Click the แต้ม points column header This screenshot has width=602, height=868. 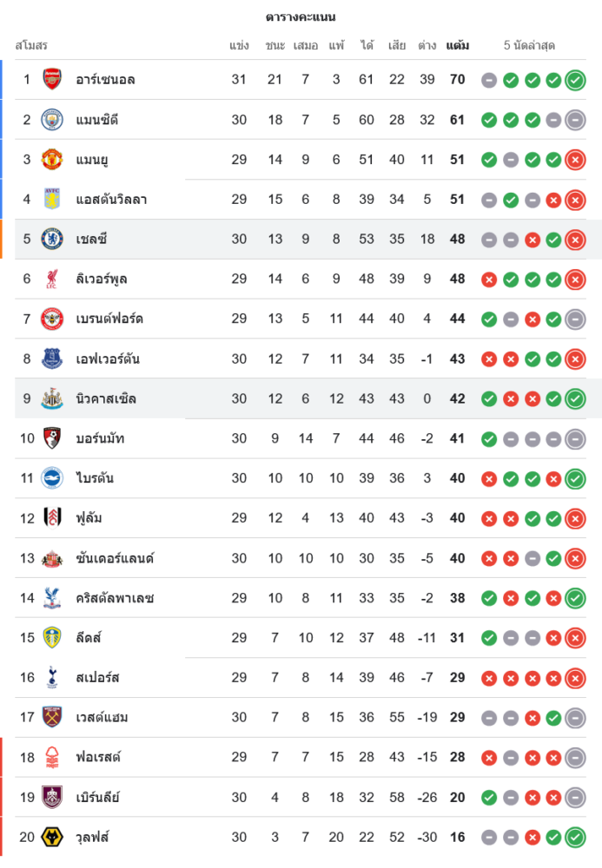coord(457,45)
